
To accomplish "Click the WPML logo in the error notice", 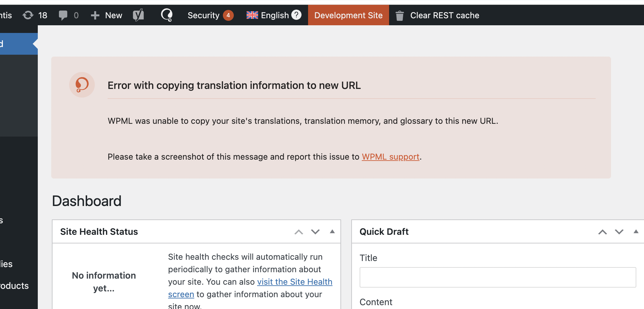I will click(x=82, y=85).
